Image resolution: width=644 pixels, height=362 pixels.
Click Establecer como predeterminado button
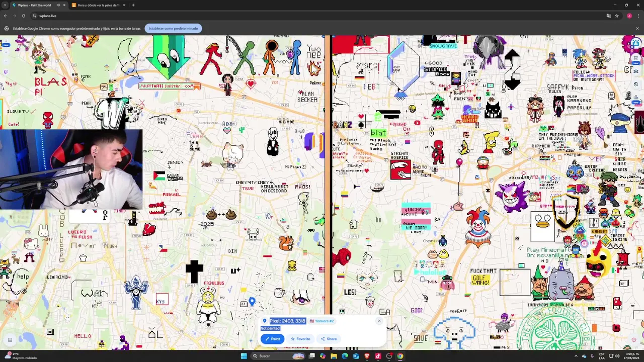coord(173,28)
